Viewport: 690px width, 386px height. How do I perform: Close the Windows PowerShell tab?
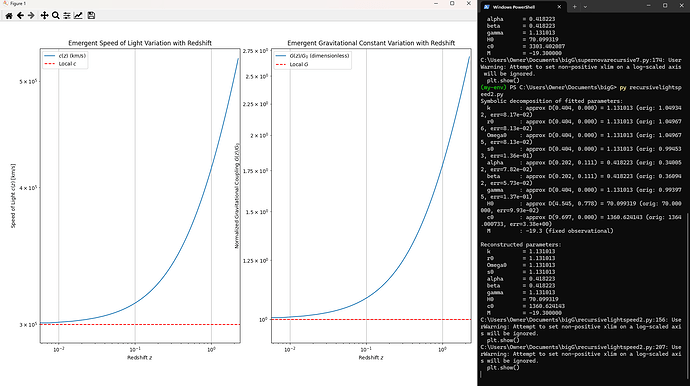tap(559, 7)
